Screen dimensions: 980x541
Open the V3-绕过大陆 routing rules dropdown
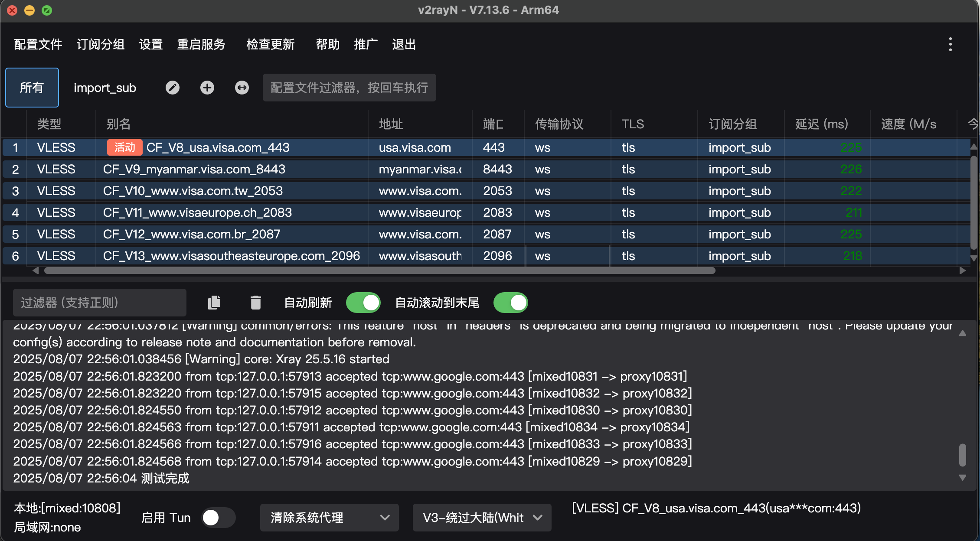coord(482,517)
